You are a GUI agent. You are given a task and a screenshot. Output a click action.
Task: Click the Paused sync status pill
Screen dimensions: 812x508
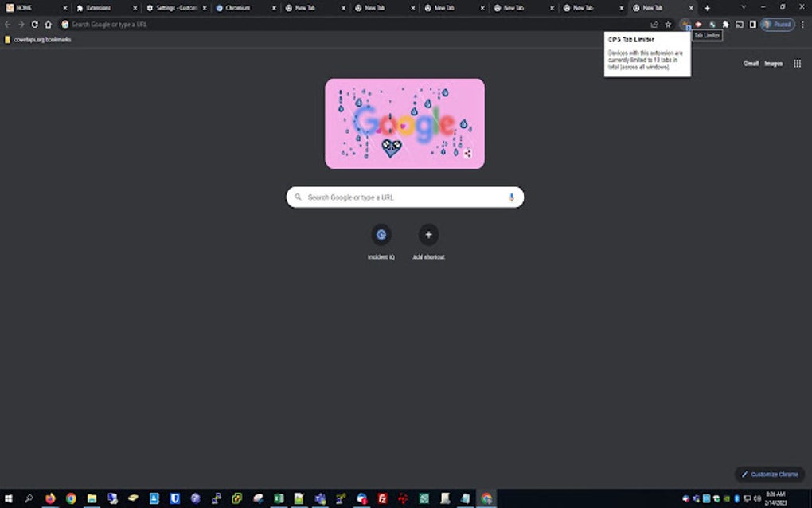(x=778, y=24)
